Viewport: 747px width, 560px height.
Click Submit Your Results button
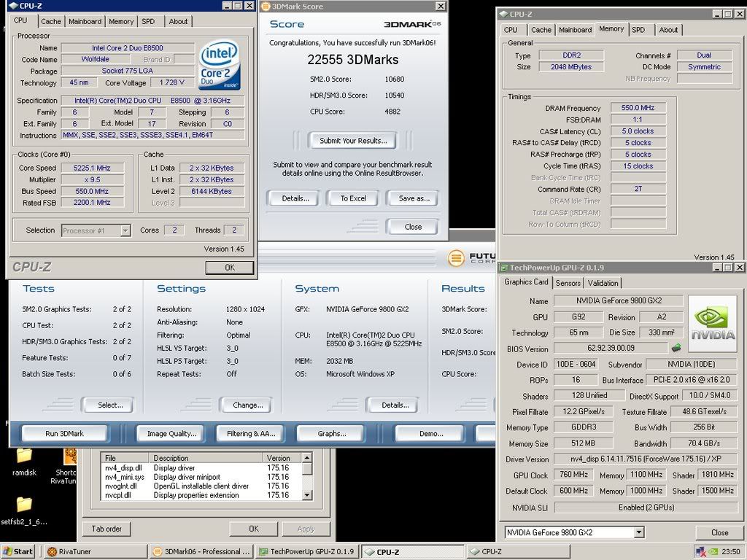pos(353,141)
